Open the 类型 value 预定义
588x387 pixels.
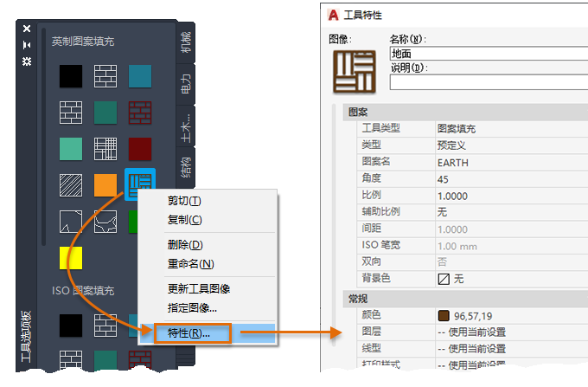tap(512, 145)
